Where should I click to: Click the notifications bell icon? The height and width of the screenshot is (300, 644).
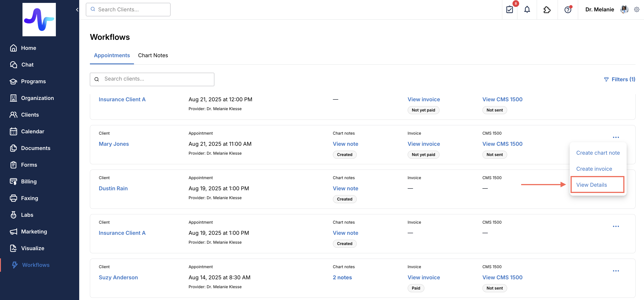point(527,10)
